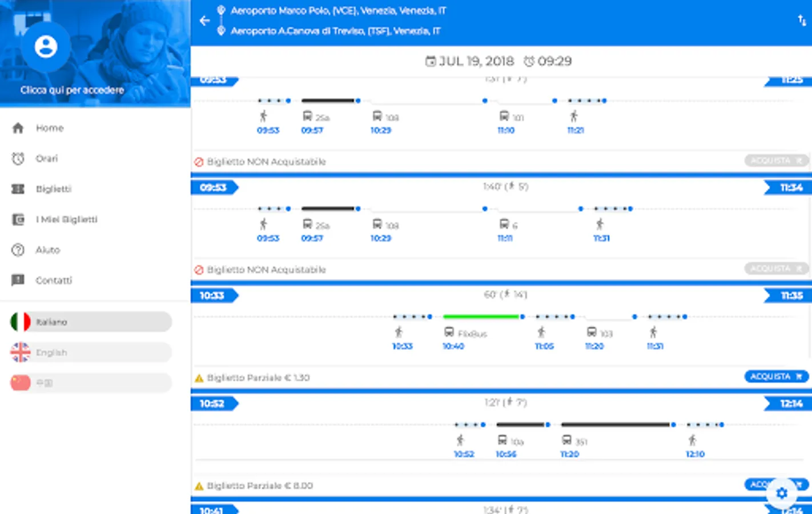
Task: Click greyed ACQUISTA on the 11:34 trip
Action: [777, 269]
